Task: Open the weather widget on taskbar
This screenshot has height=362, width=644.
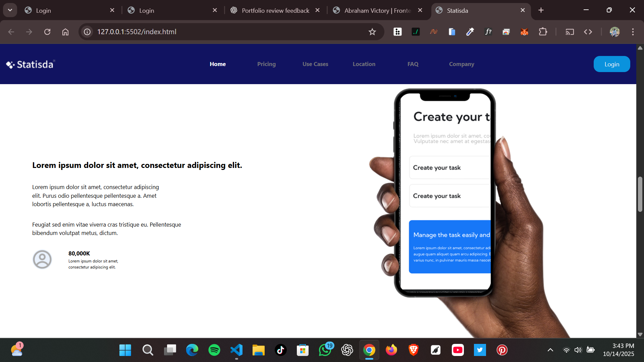Action: coord(17,350)
